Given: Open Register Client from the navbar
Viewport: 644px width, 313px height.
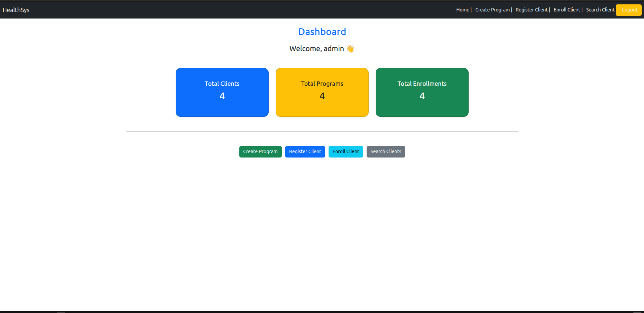Looking at the screenshot, I should [x=531, y=10].
